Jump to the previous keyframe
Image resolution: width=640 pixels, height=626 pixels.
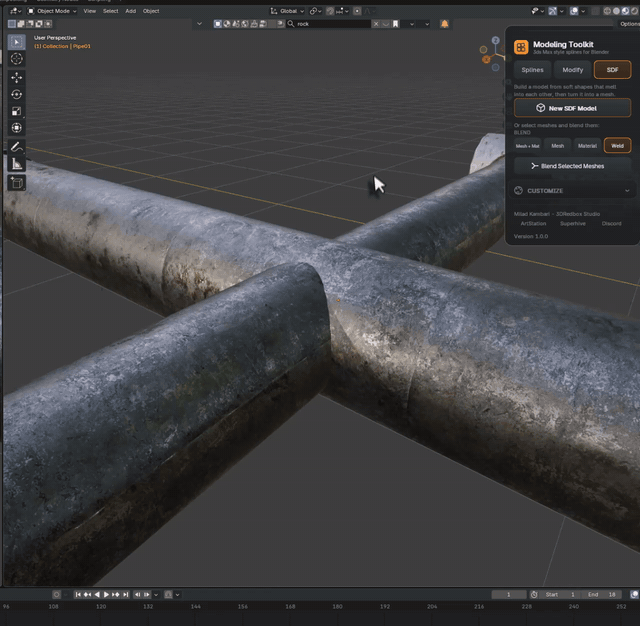[87, 595]
